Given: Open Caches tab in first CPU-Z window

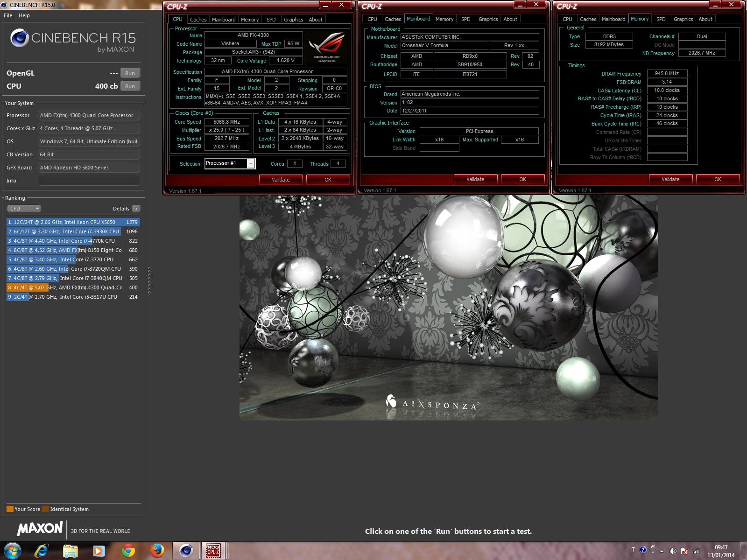Looking at the screenshot, I should pos(198,20).
